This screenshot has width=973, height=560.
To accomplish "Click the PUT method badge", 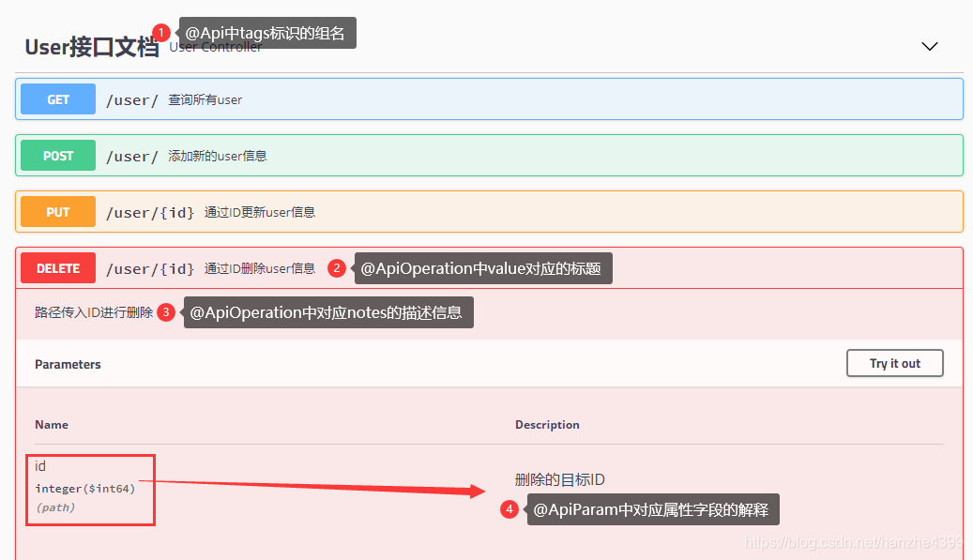I will pyautogui.click(x=58, y=212).
